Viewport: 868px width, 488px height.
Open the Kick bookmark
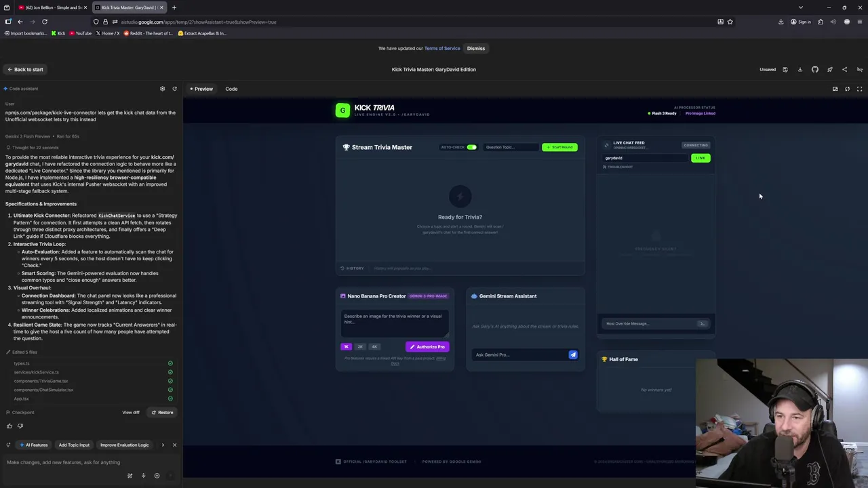coord(58,33)
